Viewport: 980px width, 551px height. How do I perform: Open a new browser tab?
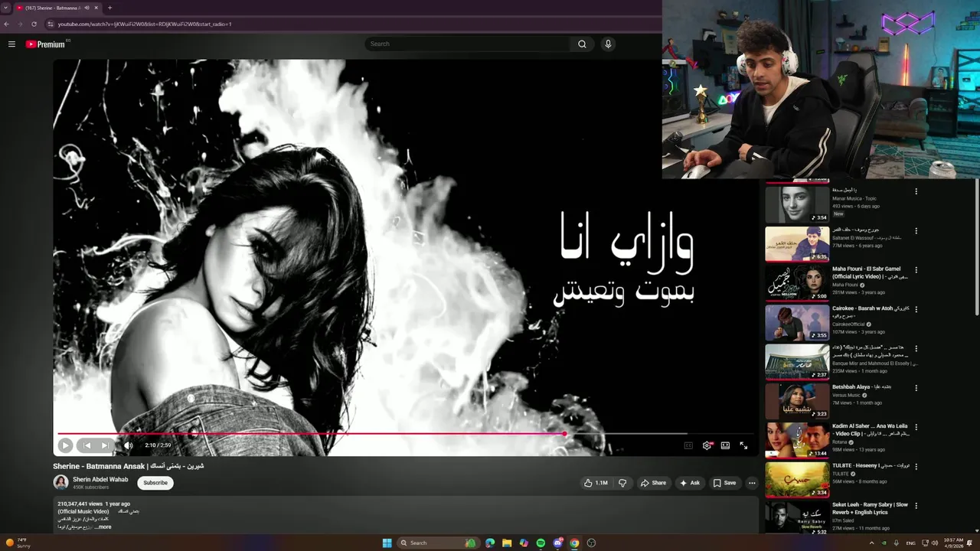click(x=109, y=8)
